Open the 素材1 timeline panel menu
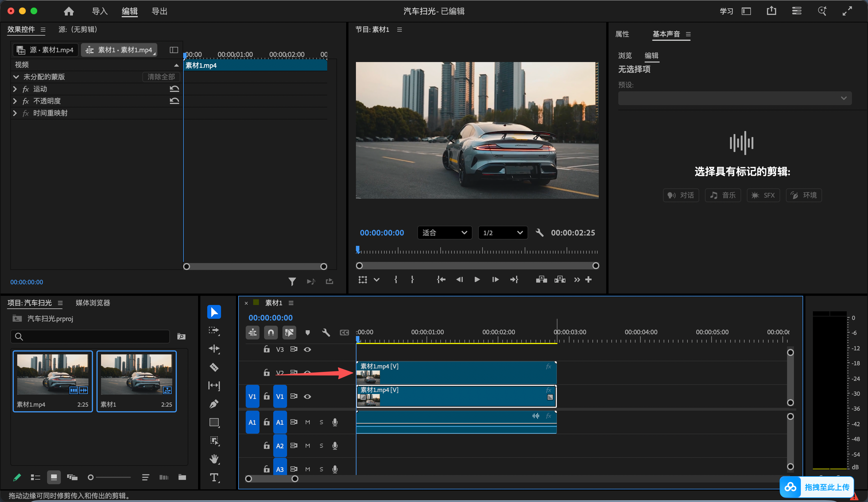This screenshot has height=502, width=868. (291, 303)
